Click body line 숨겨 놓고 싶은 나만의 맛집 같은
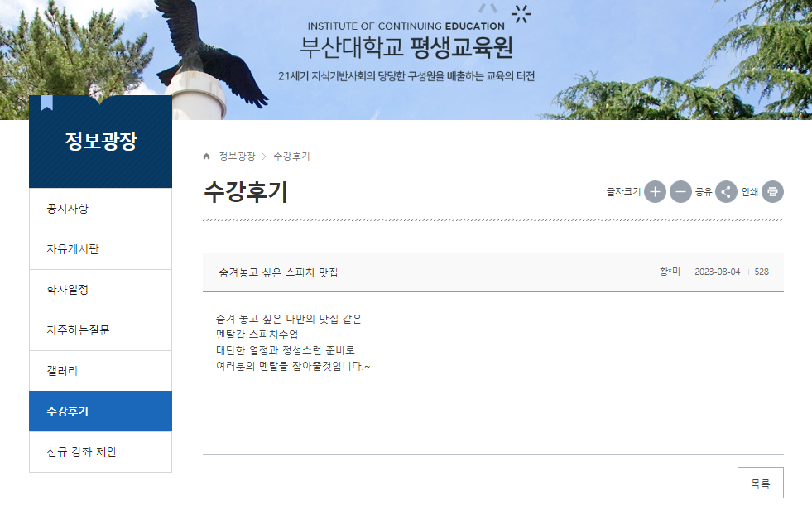Viewport: 812px width, 515px height. click(289, 319)
